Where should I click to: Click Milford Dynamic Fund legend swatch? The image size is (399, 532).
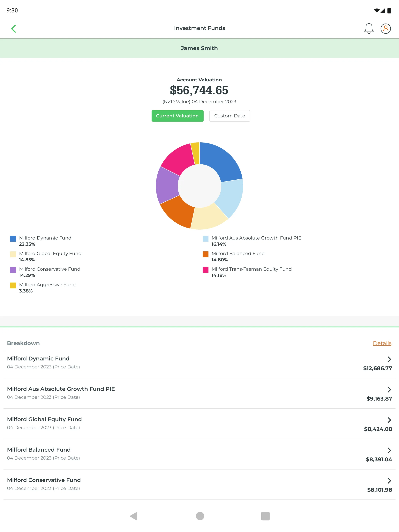point(13,239)
